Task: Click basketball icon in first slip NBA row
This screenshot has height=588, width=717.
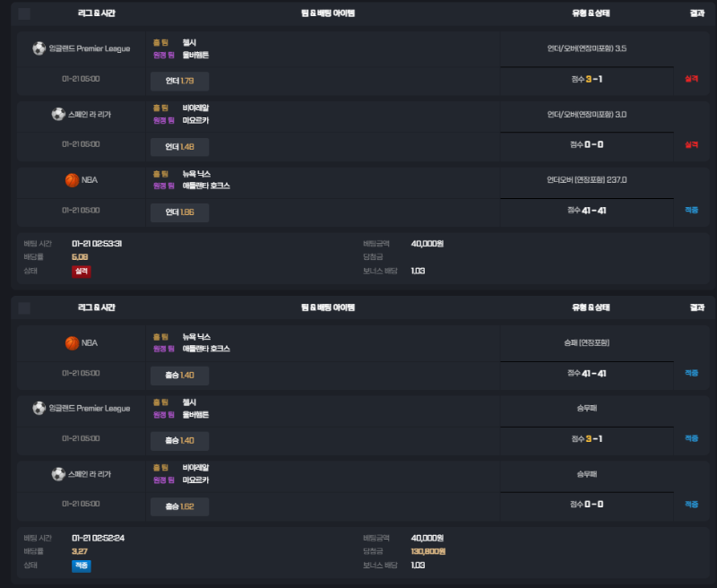Action: tap(72, 180)
